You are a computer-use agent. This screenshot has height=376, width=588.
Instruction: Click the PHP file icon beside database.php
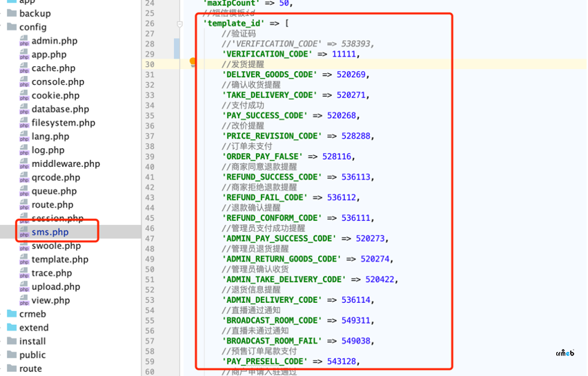(24, 110)
